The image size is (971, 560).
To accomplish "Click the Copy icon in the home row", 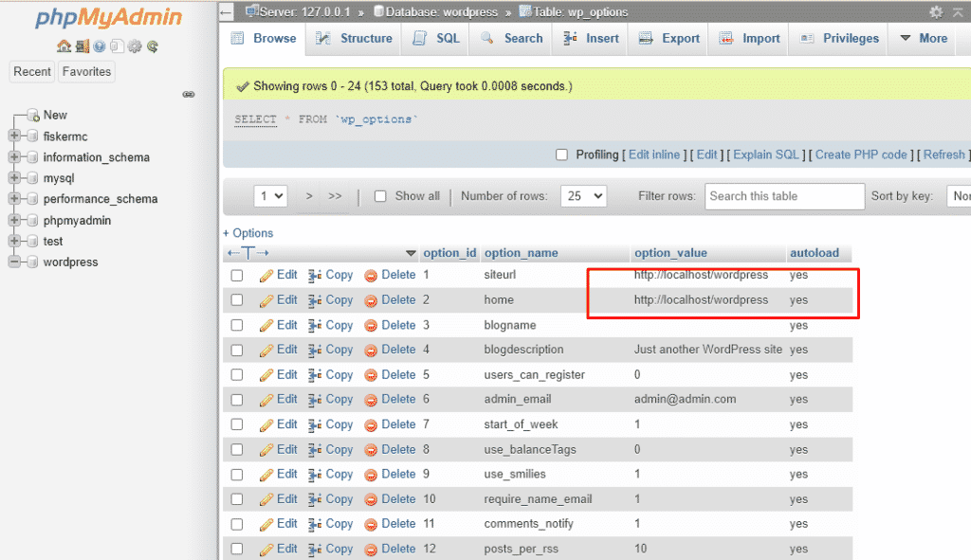I will tap(315, 300).
